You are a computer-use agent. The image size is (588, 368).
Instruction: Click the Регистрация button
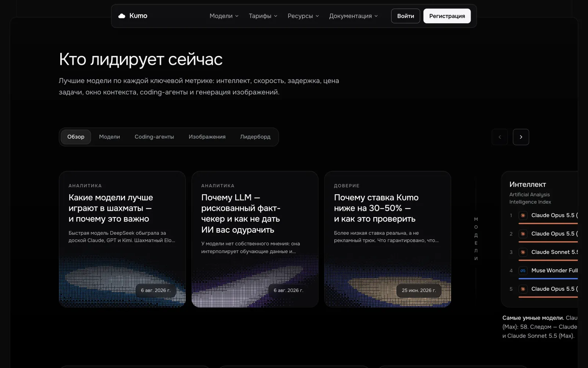pos(447,16)
